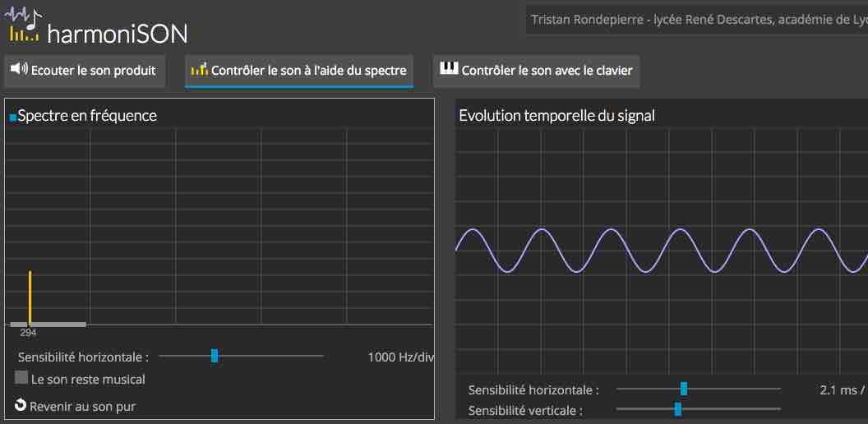Screen dimensions: 868x424
Task: Click the speaker icon for listening
Action: [19, 69]
